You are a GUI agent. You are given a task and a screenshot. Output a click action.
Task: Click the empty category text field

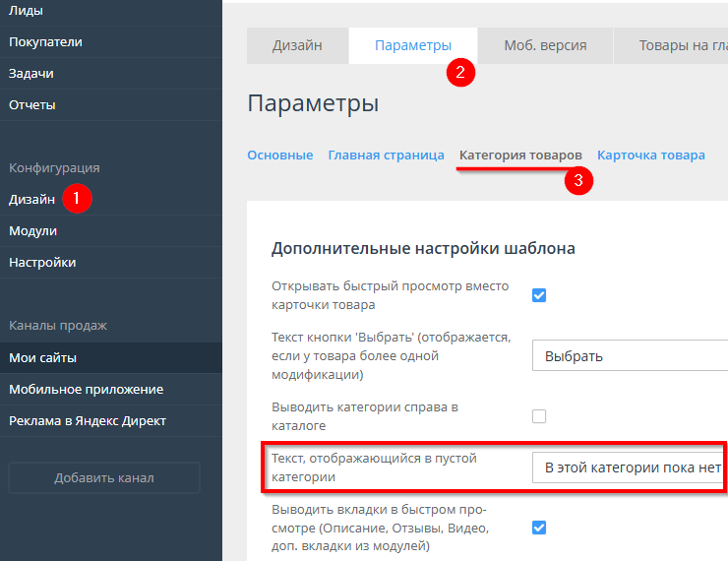(630, 467)
